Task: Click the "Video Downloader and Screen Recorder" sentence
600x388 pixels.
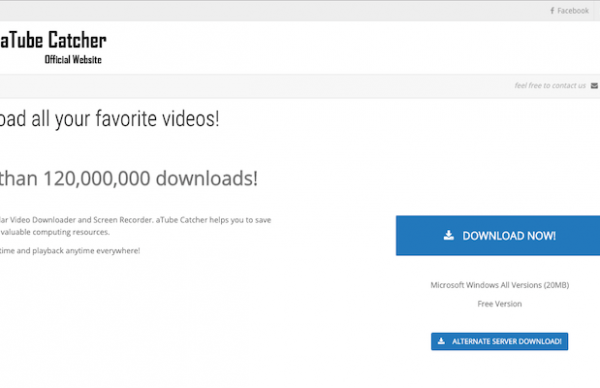Action: [82, 220]
